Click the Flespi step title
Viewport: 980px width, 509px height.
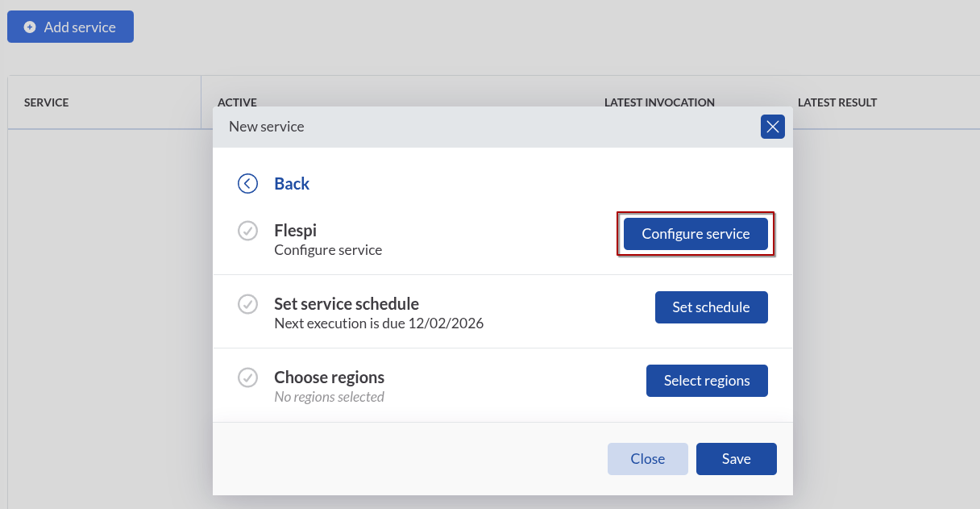click(x=295, y=231)
